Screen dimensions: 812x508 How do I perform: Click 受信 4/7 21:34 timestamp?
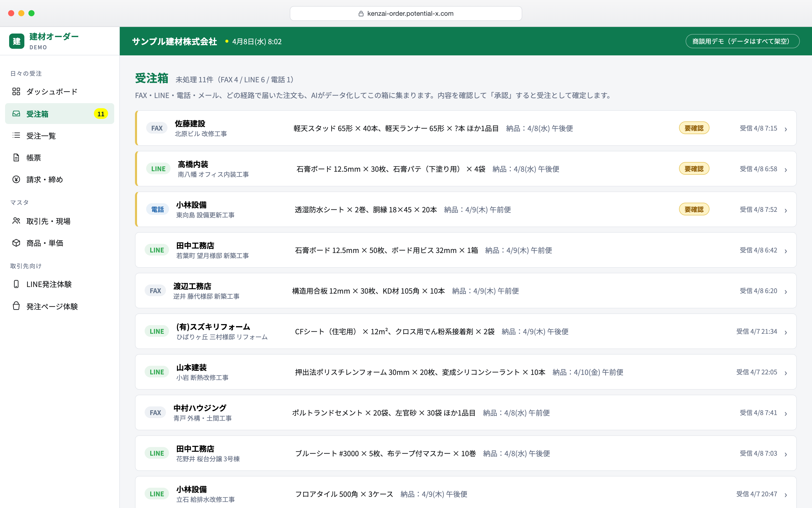tap(757, 331)
